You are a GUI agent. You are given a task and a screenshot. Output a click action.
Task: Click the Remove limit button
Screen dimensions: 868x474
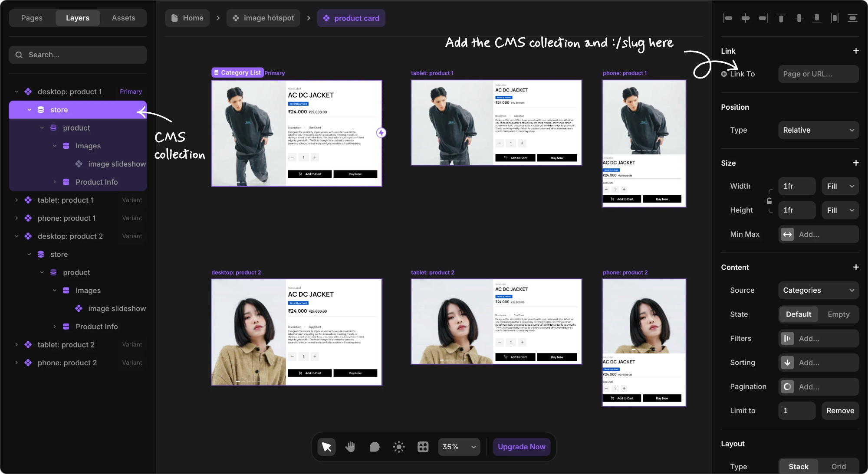pyautogui.click(x=840, y=411)
